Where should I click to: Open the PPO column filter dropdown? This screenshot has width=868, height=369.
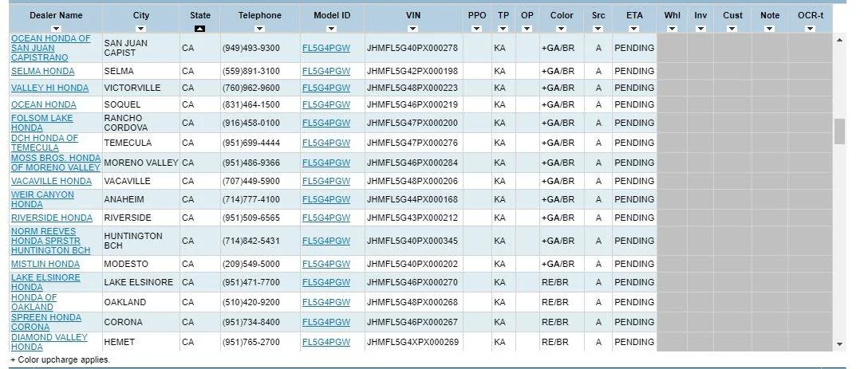476,29
